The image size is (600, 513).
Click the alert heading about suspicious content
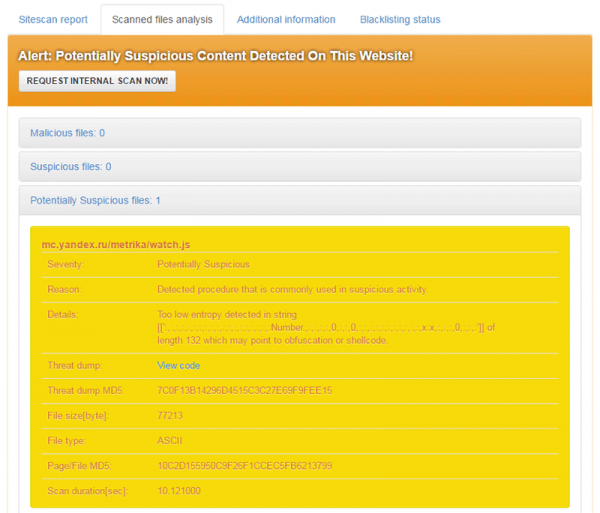pyautogui.click(x=215, y=56)
